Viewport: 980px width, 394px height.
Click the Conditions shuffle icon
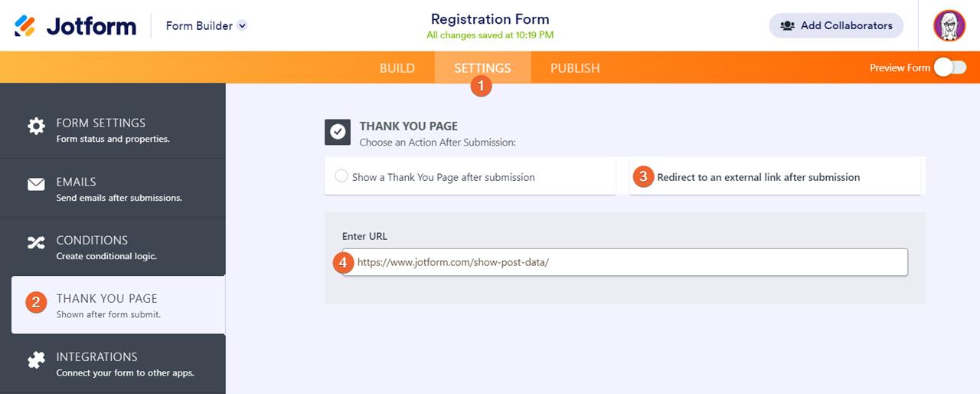36,243
